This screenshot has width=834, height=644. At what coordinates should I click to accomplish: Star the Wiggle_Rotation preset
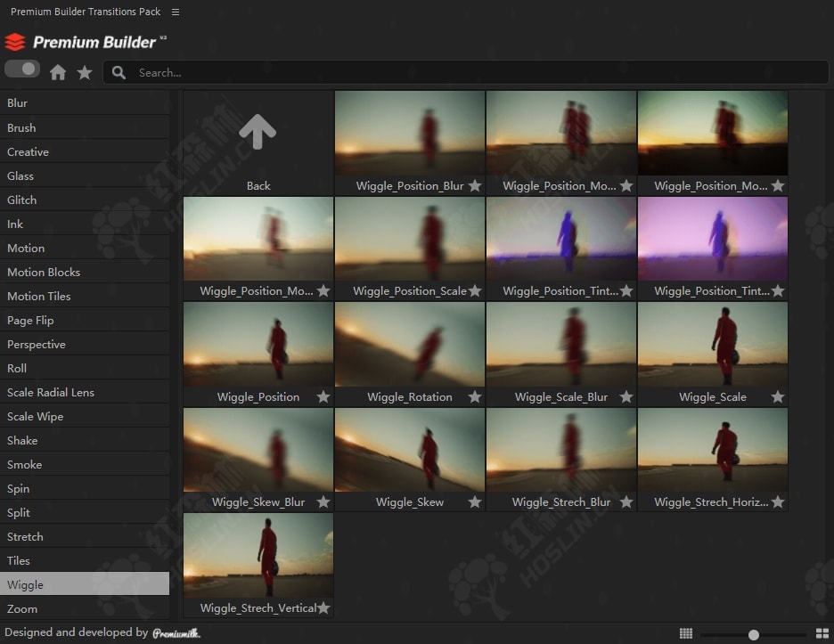click(475, 396)
